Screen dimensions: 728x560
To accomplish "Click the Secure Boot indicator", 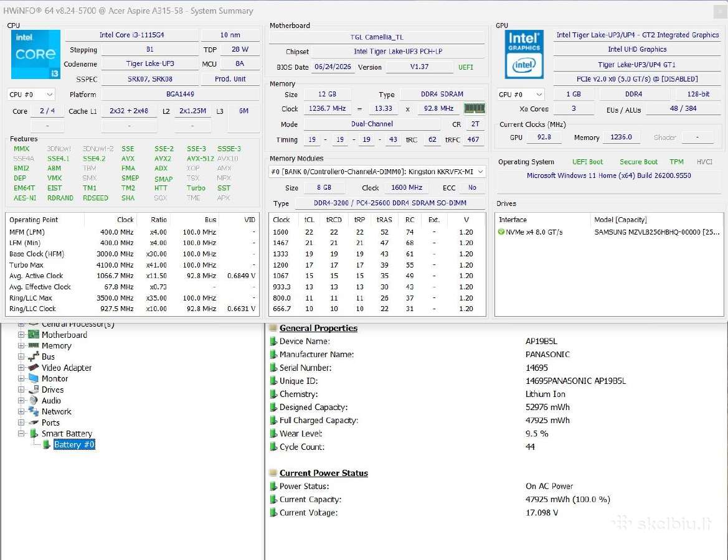I will (638, 162).
